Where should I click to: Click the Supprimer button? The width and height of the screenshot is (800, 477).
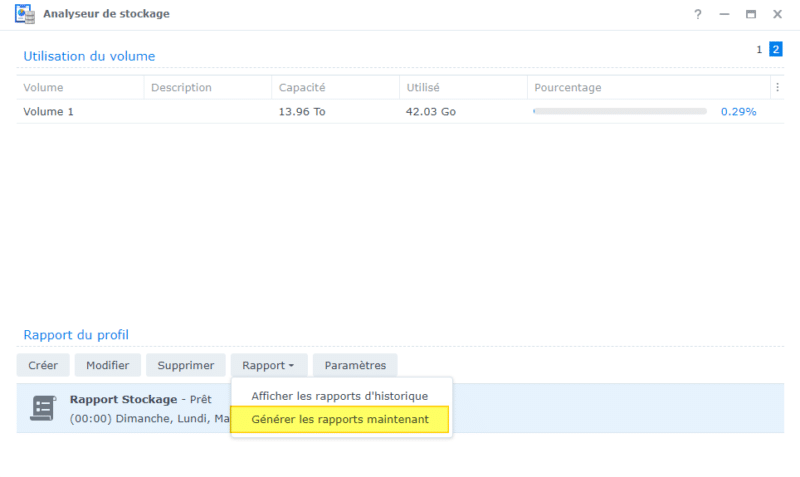click(185, 365)
